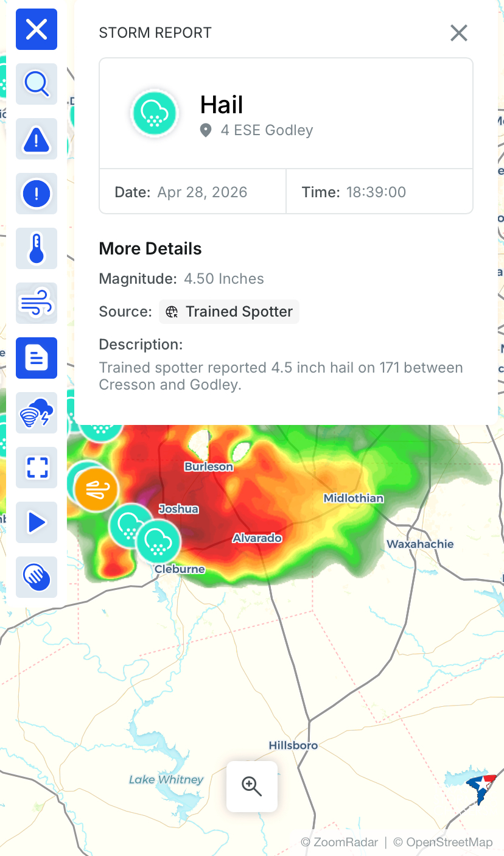
Task: Show weather alerts with the triangle warning icon
Action: (x=37, y=139)
